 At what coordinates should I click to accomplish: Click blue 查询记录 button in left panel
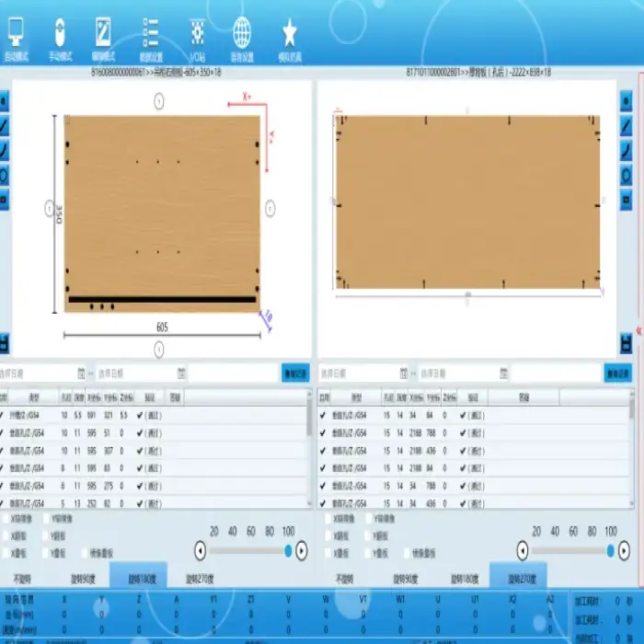295,374
